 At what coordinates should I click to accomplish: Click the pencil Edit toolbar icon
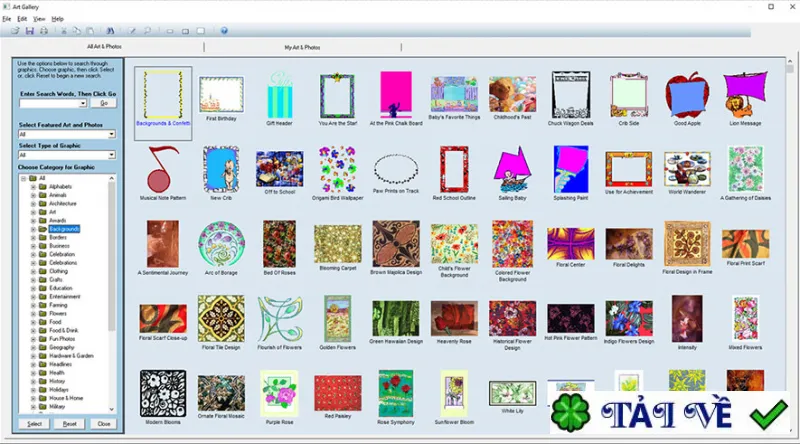132,31
